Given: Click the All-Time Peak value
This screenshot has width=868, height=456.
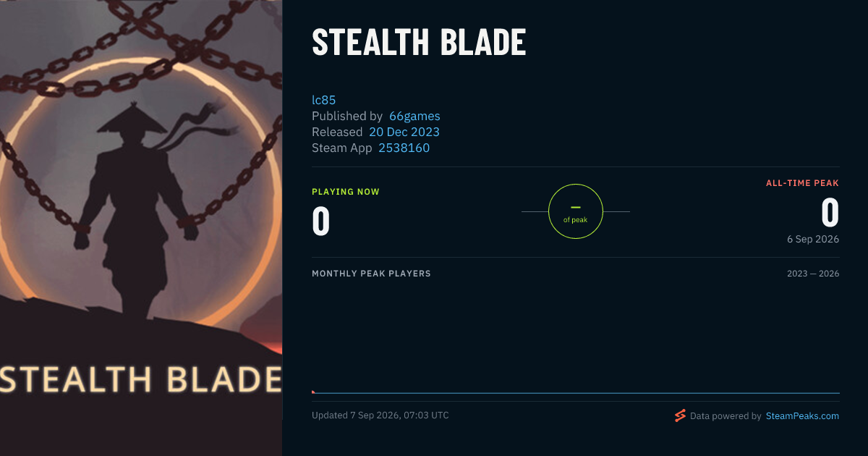Looking at the screenshot, I should pyautogui.click(x=830, y=213).
